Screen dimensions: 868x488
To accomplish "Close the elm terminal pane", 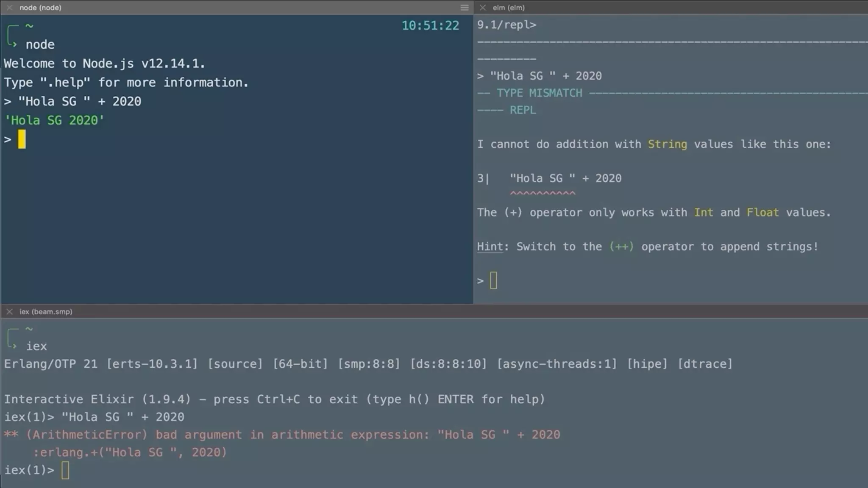I will coord(482,8).
